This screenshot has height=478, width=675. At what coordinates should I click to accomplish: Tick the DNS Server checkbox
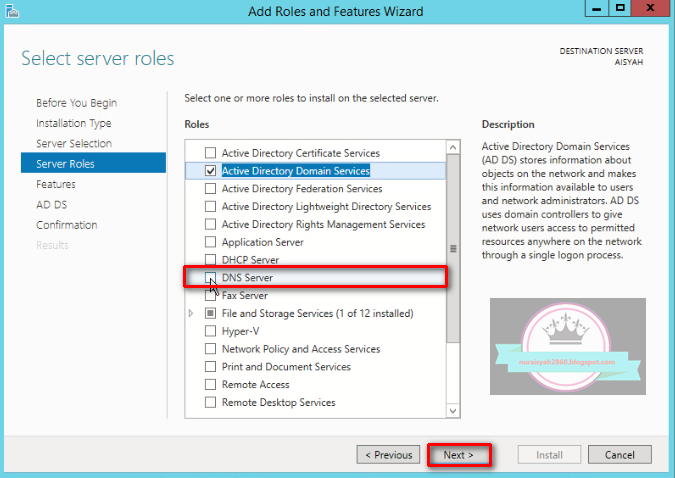[x=210, y=277]
